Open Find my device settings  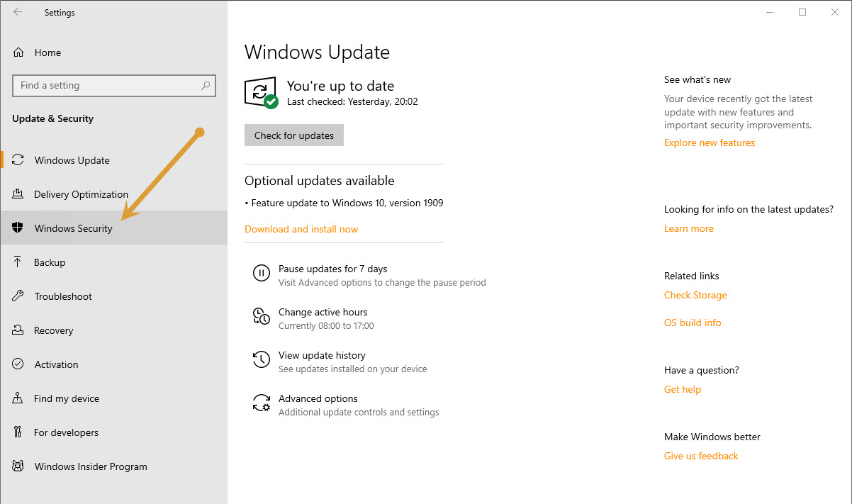(x=113, y=398)
